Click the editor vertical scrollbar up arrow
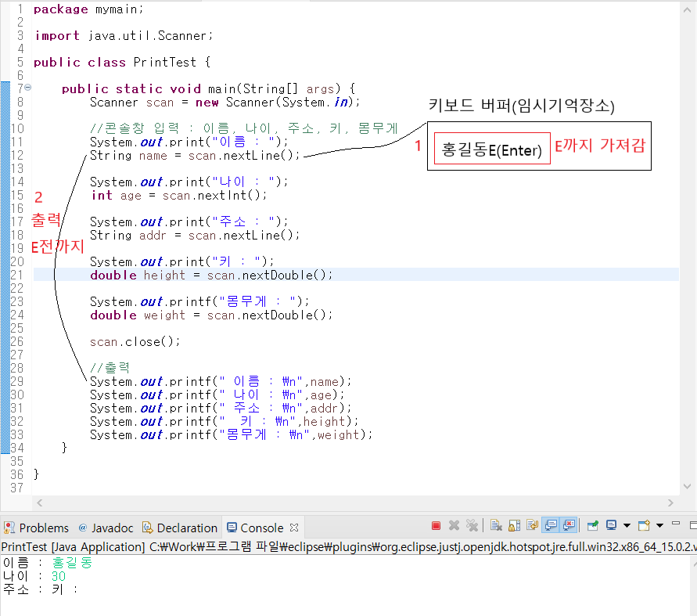 [x=687, y=10]
